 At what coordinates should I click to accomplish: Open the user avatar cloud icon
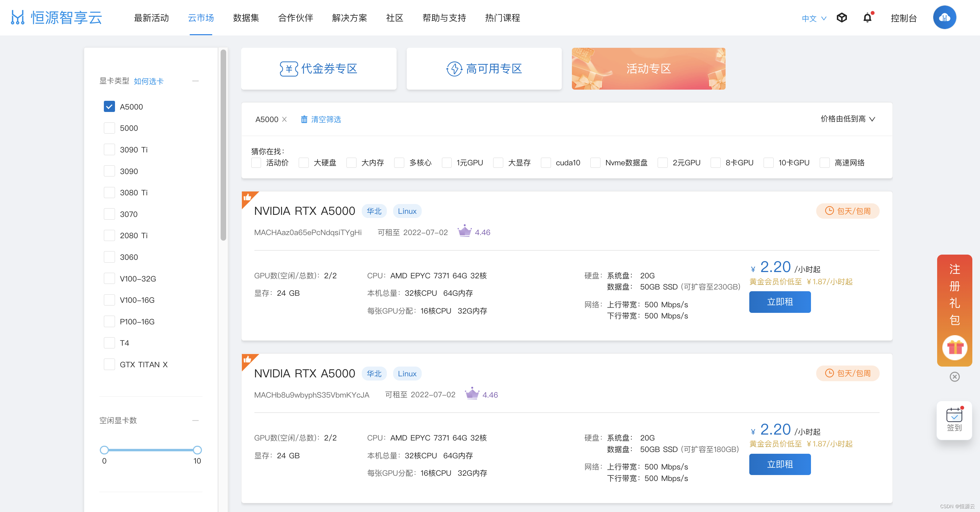click(x=944, y=17)
